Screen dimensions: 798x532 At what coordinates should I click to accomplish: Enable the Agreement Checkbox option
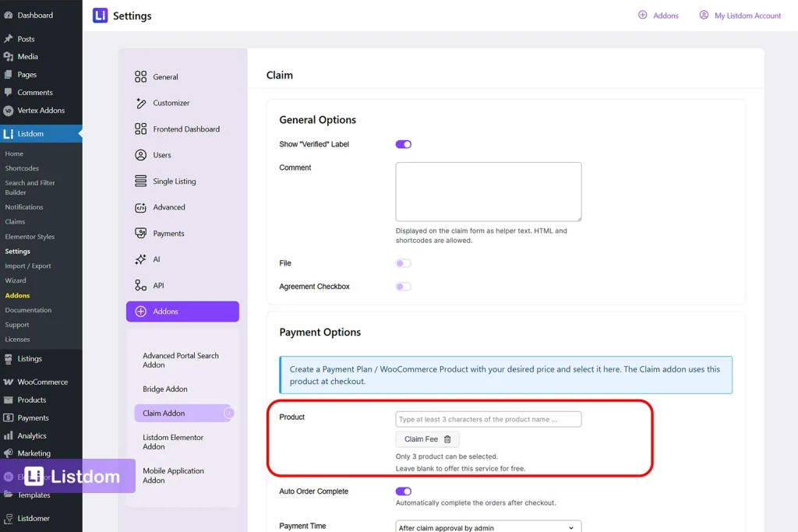tap(403, 286)
